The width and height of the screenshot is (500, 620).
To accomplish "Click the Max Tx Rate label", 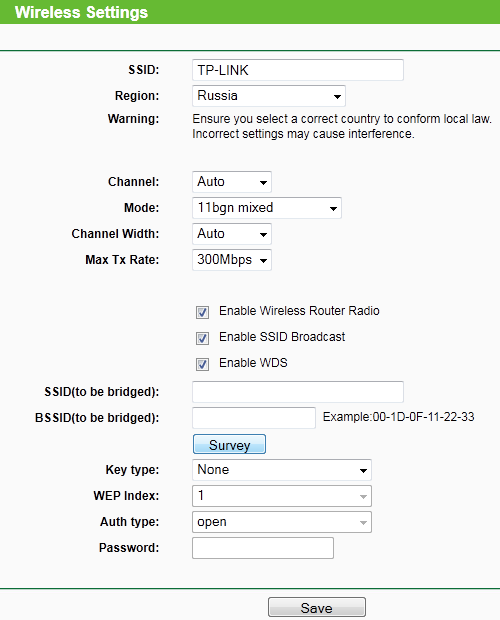I will [x=122, y=260].
